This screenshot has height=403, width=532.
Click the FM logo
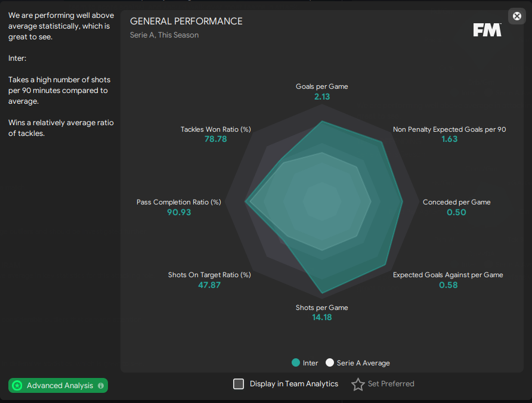(x=487, y=30)
